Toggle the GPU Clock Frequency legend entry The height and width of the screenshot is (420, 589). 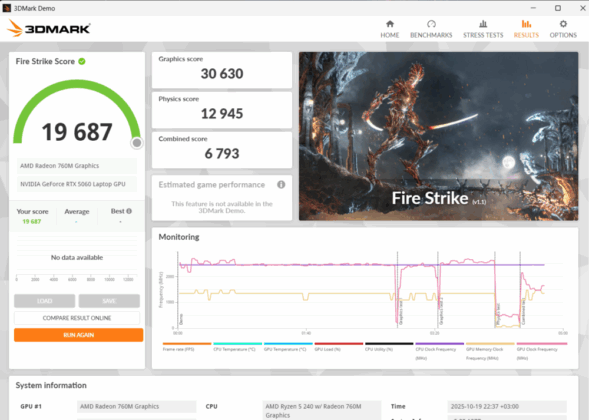(542, 351)
